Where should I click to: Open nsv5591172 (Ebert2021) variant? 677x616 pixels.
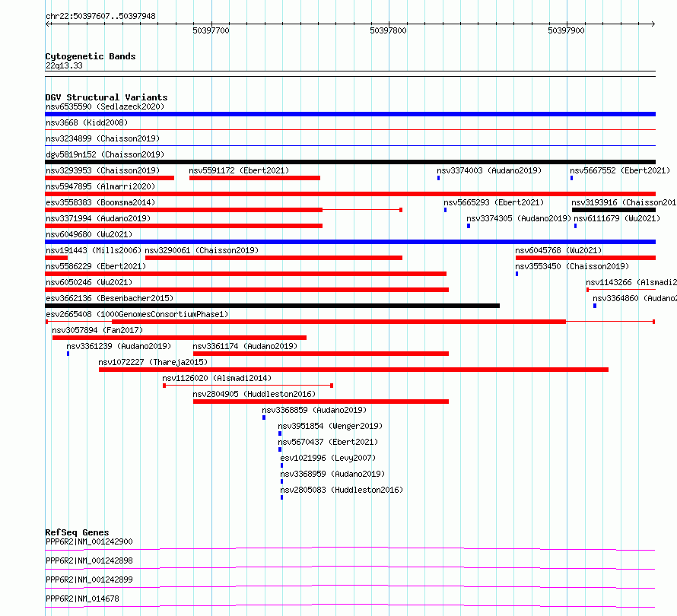click(x=239, y=170)
